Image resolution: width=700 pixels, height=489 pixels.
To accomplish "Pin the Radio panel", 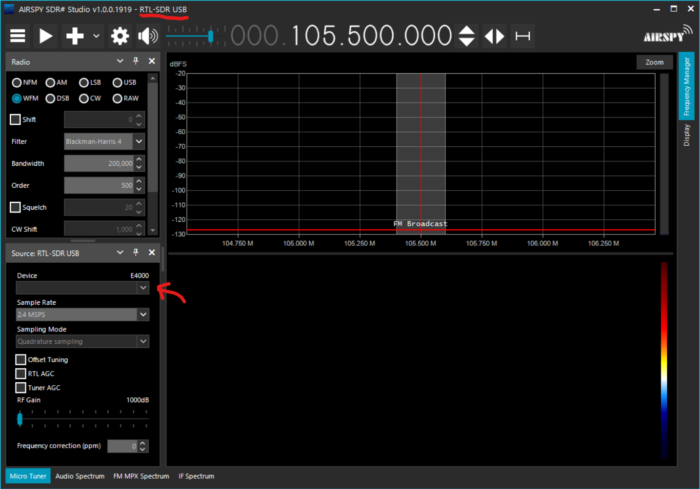I will click(x=136, y=61).
